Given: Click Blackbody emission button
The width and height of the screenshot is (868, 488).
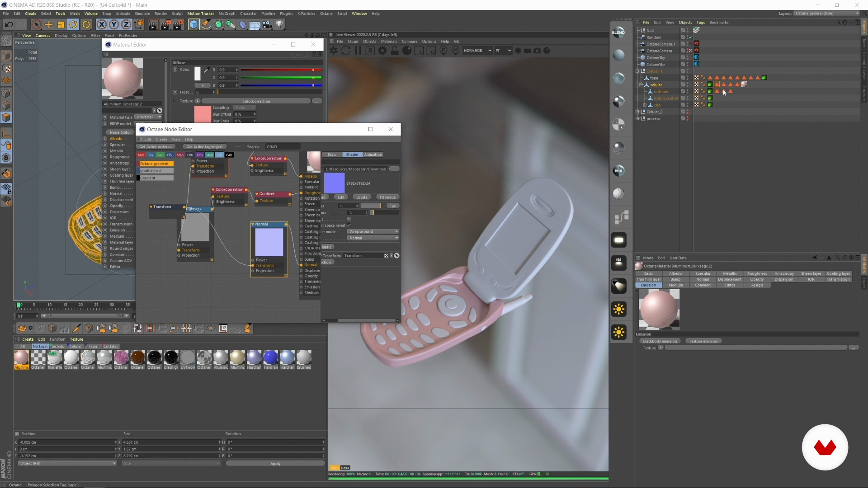Looking at the screenshot, I should 660,341.
